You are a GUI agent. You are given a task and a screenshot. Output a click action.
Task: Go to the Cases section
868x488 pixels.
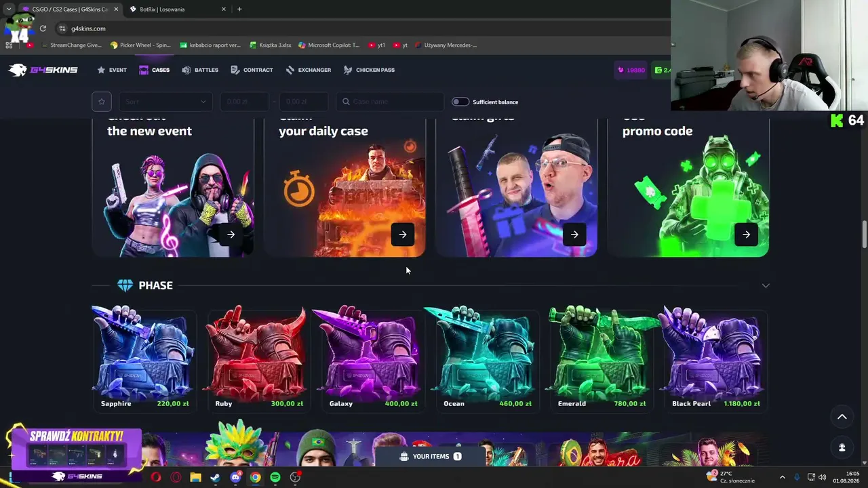pyautogui.click(x=155, y=70)
